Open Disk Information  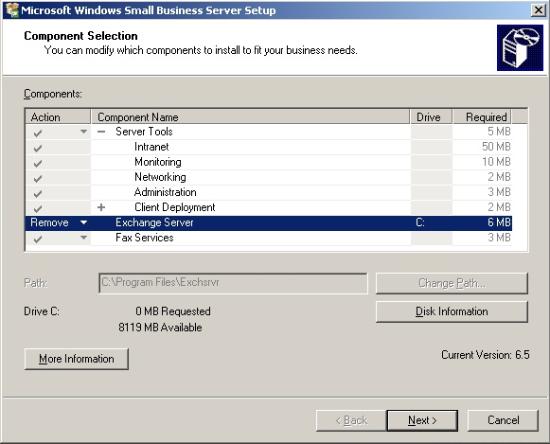452,311
